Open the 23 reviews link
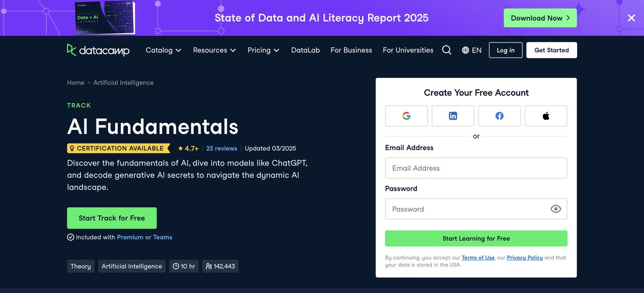Screen dimensions: 644x293 tap(221, 149)
